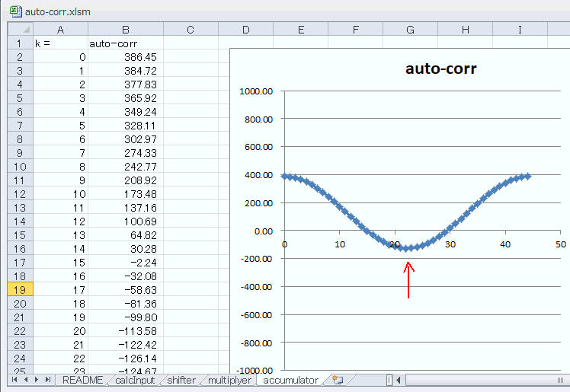
Task: Select column E header
Action: coord(301,29)
